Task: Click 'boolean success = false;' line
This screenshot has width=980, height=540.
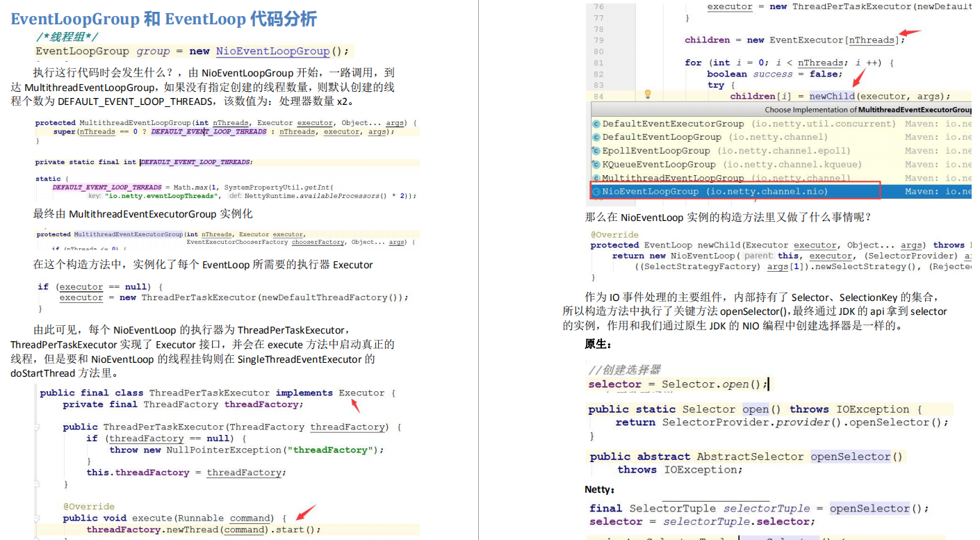Action: (x=774, y=74)
